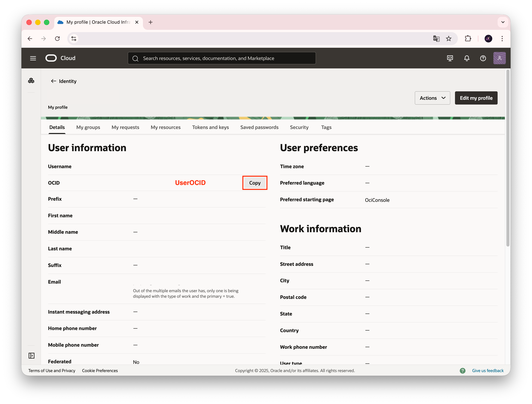Click the Google Translate icon in address bar
The height and width of the screenshot is (404, 532).
(x=436, y=38)
